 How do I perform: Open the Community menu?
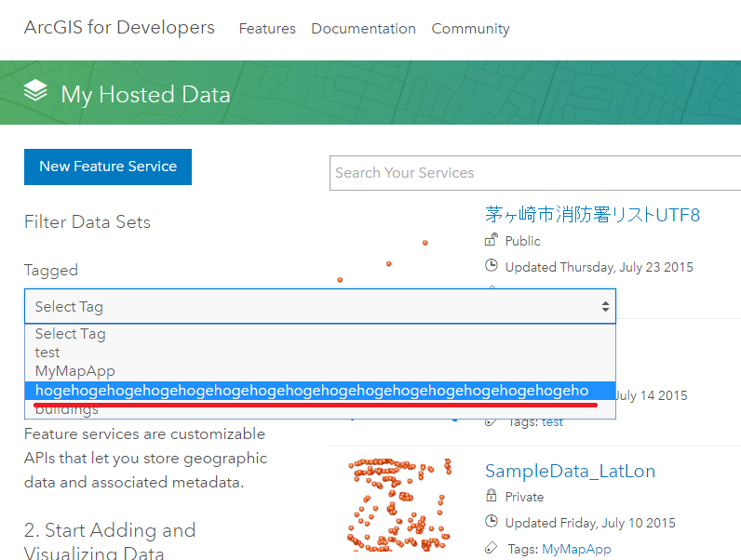470,29
